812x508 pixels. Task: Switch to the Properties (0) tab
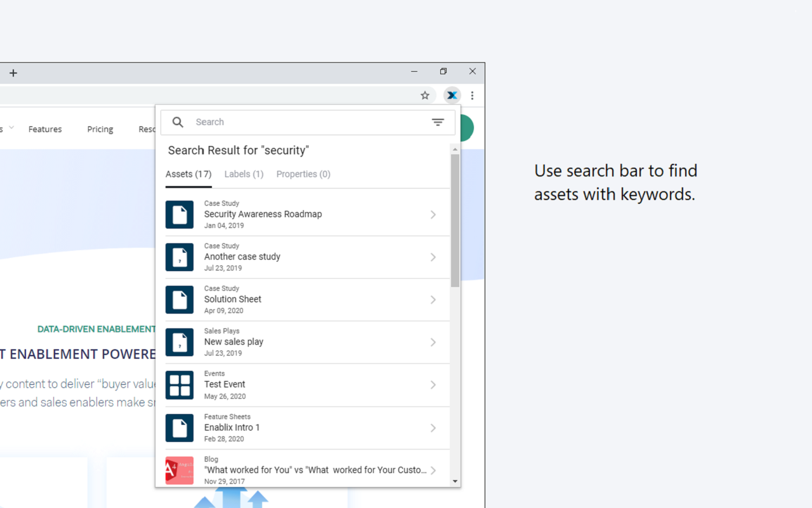click(x=303, y=174)
